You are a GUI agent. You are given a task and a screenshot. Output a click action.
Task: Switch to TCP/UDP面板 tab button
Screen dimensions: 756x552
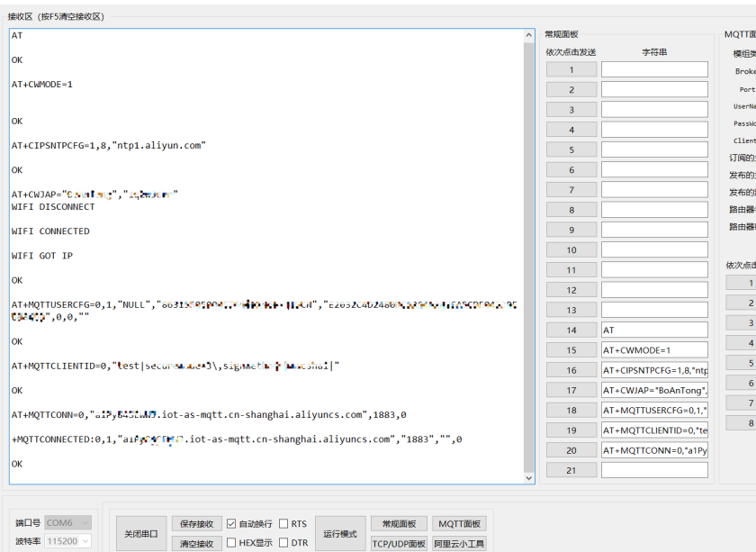click(x=399, y=543)
